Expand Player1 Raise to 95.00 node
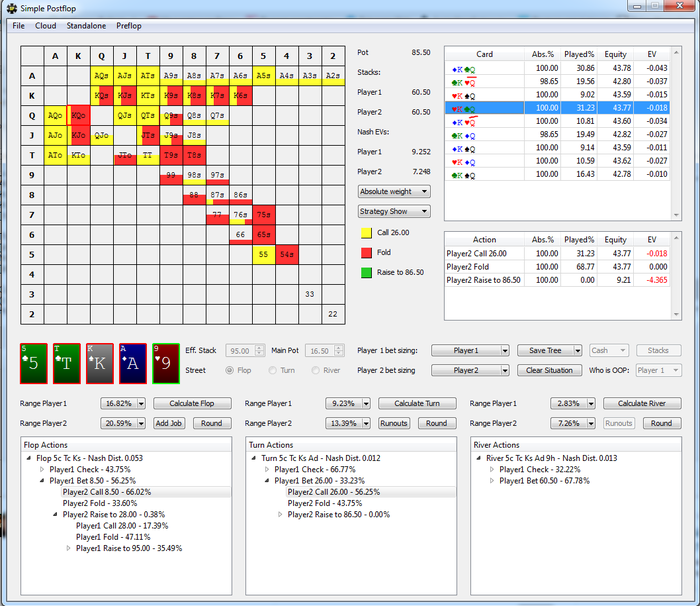 click(68, 548)
